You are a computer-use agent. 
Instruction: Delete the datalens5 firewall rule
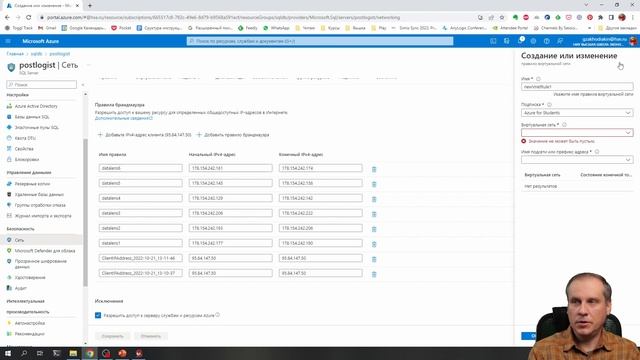(x=374, y=184)
